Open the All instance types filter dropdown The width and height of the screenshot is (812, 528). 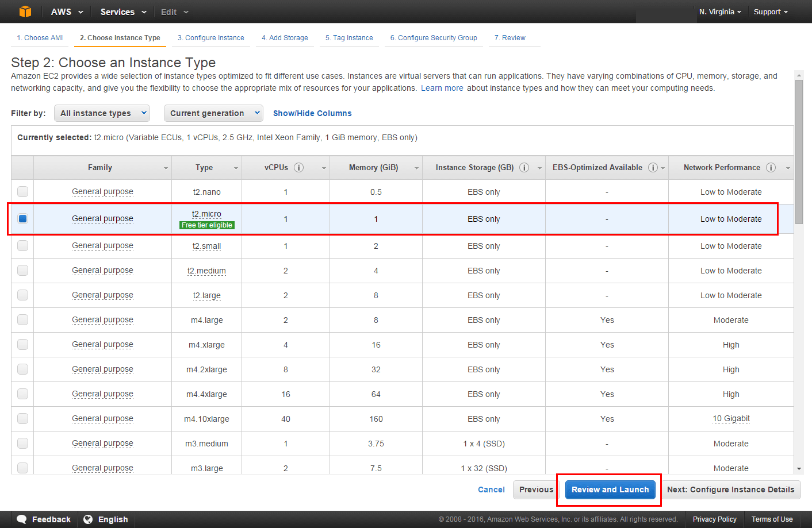pos(102,113)
